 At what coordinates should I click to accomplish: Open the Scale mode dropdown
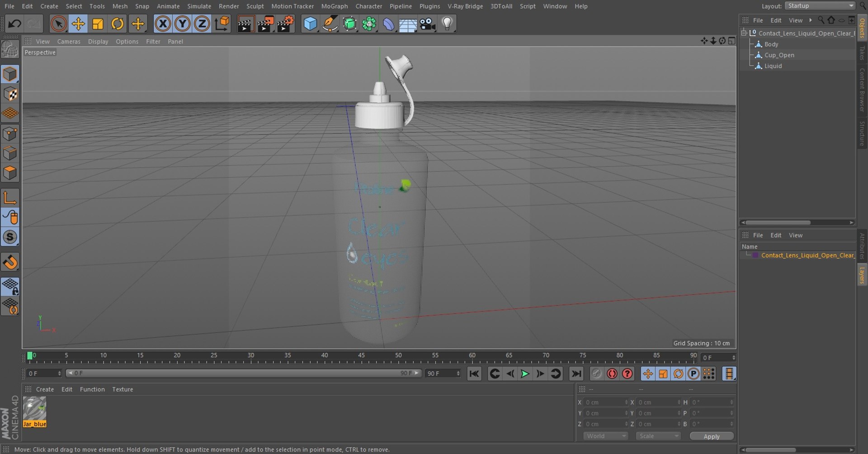tap(658, 436)
